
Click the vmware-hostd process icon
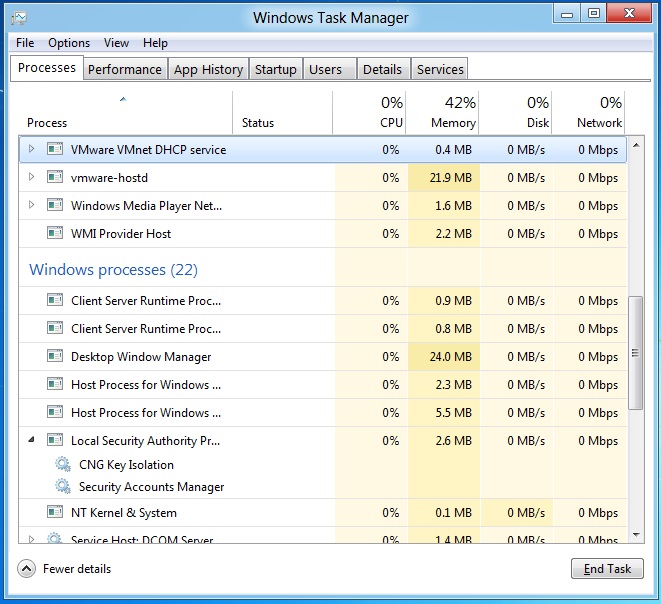coord(55,177)
